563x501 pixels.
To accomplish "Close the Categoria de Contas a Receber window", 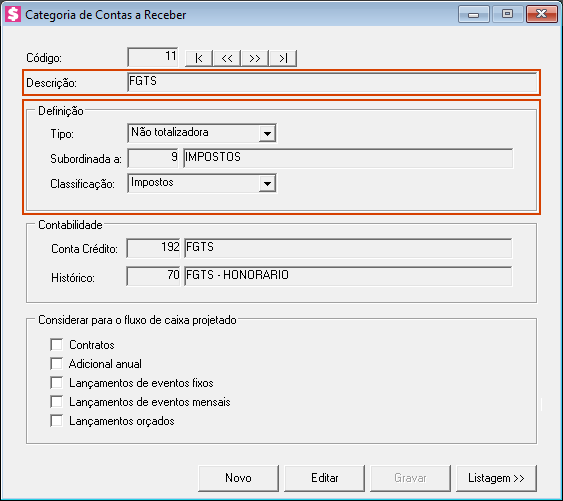I will click(541, 14).
